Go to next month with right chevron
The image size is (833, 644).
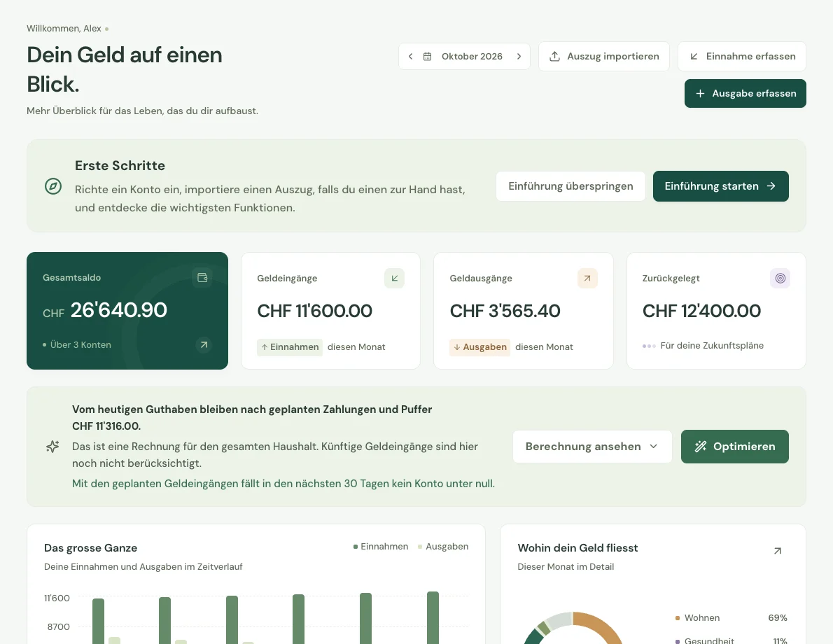pos(519,56)
